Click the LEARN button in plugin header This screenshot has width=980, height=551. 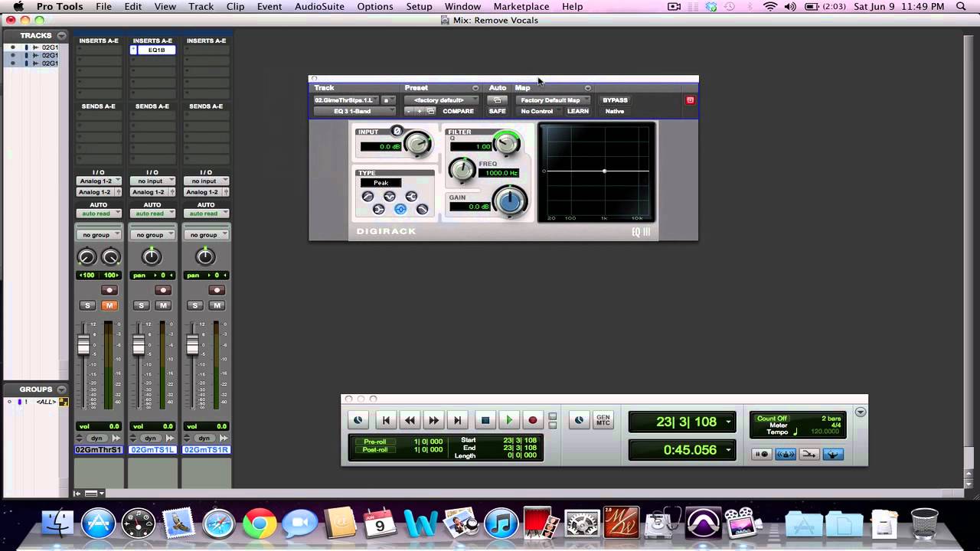pyautogui.click(x=578, y=111)
